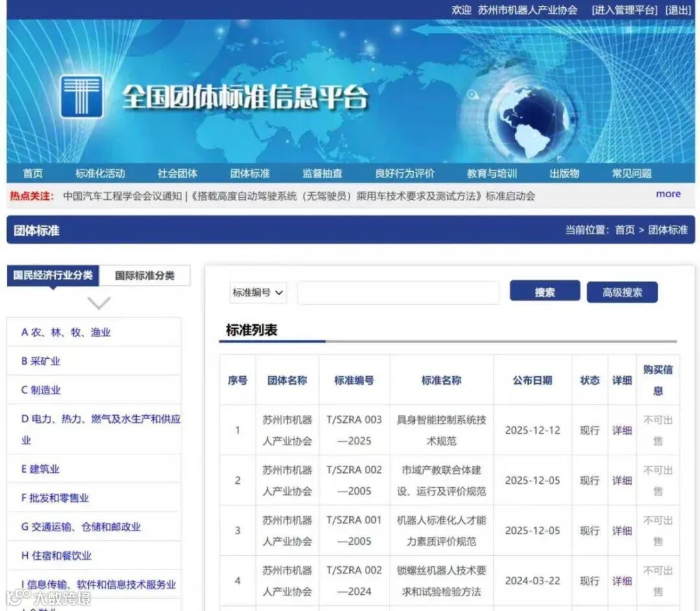Click publish date 2025-12-12
700x611 pixels.
[532, 430]
